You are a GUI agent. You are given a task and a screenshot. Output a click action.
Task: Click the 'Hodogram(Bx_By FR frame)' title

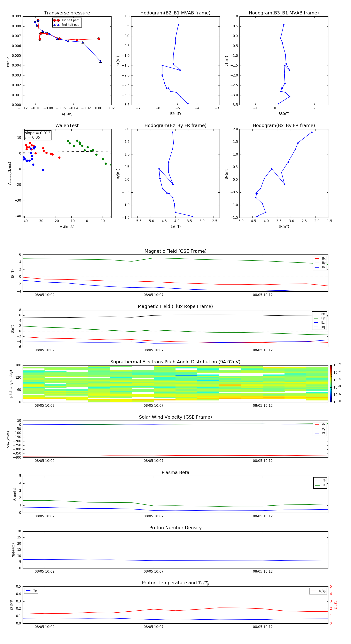(x=284, y=125)
